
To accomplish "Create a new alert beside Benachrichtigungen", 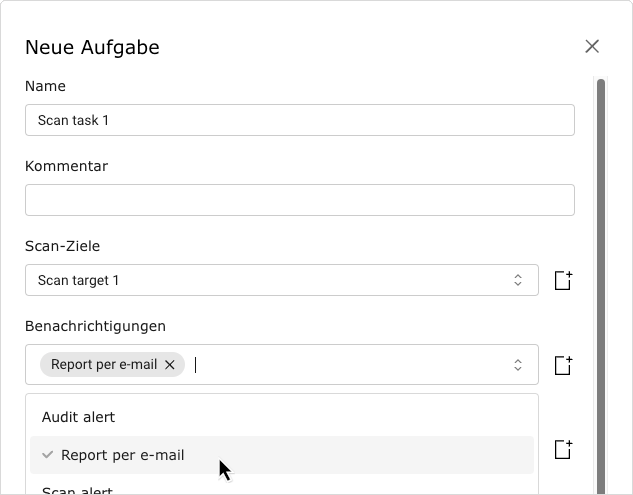I will point(563,365).
